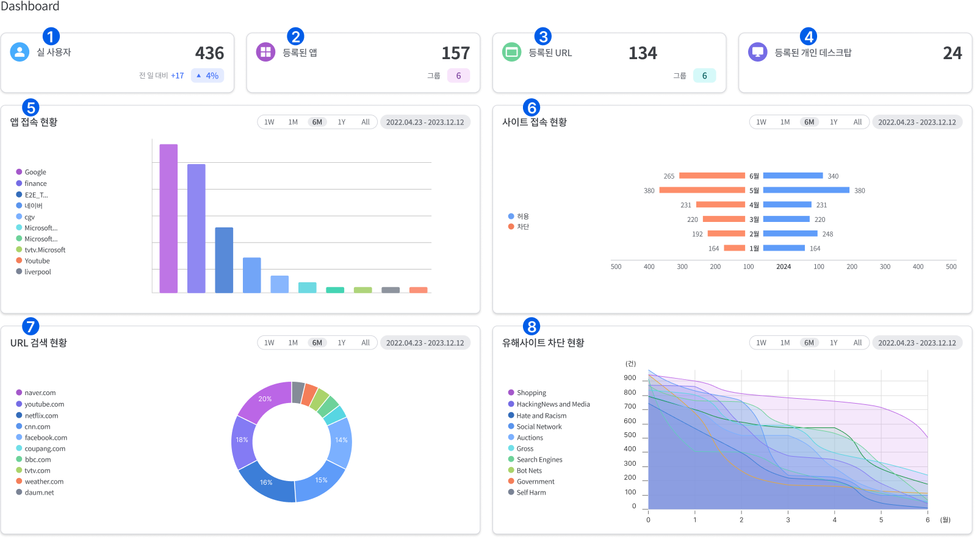The image size is (980, 539).
Task: Click the real users count 436
Action: [209, 53]
